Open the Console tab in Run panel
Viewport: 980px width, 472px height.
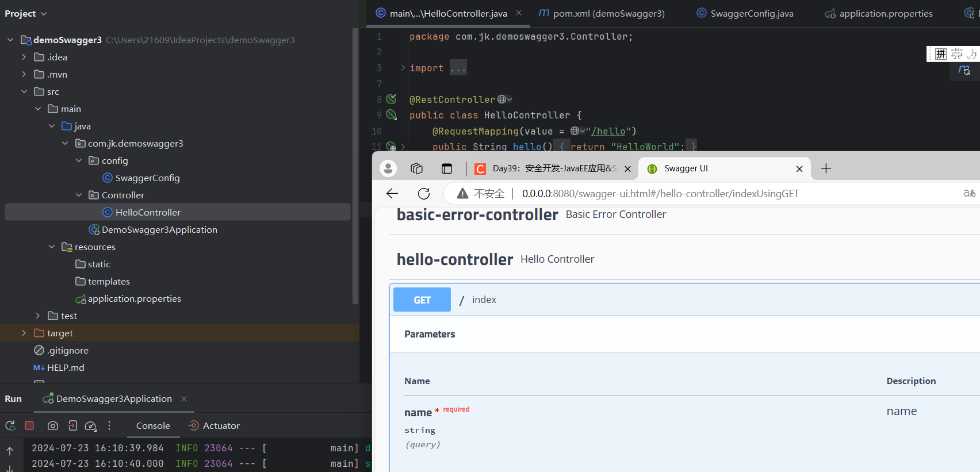pos(153,426)
